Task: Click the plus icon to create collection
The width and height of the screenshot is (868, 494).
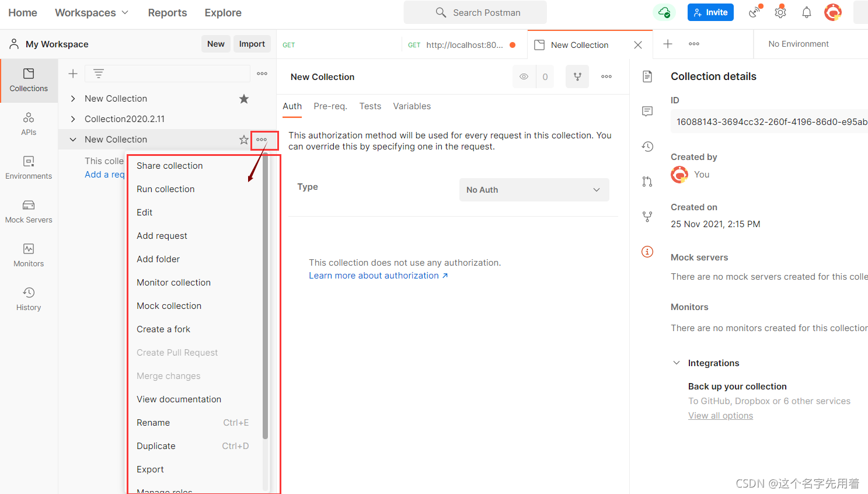Action: tap(73, 74)
